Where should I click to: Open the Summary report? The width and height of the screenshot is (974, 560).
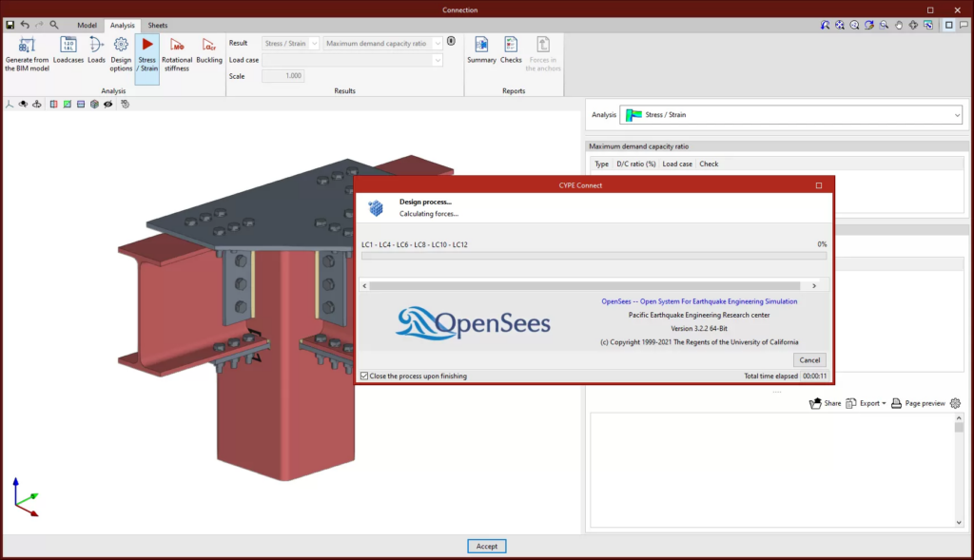click(481, 50)
